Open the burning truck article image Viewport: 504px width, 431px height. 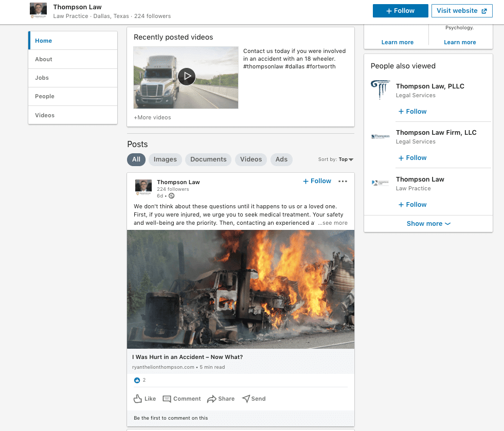241,289
